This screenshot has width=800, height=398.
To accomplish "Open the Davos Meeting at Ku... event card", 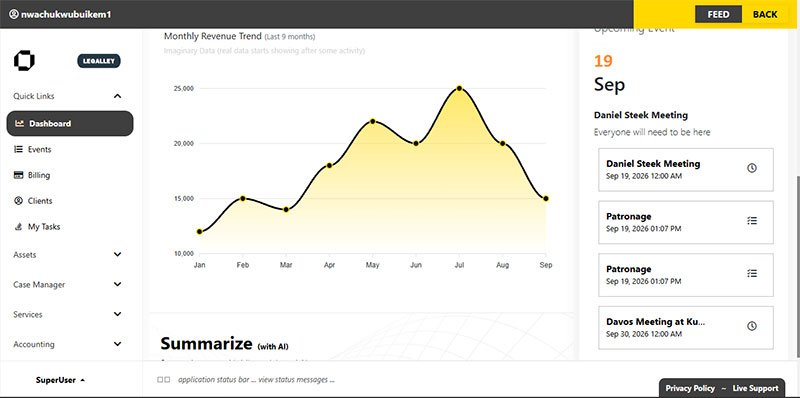I will pos(686,328).
